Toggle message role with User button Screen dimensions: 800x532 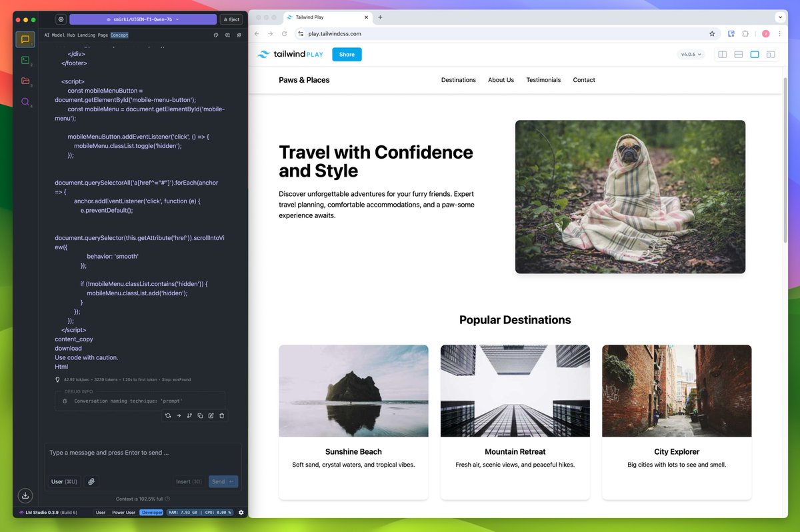pyautogui.click(x=65, y=481)
